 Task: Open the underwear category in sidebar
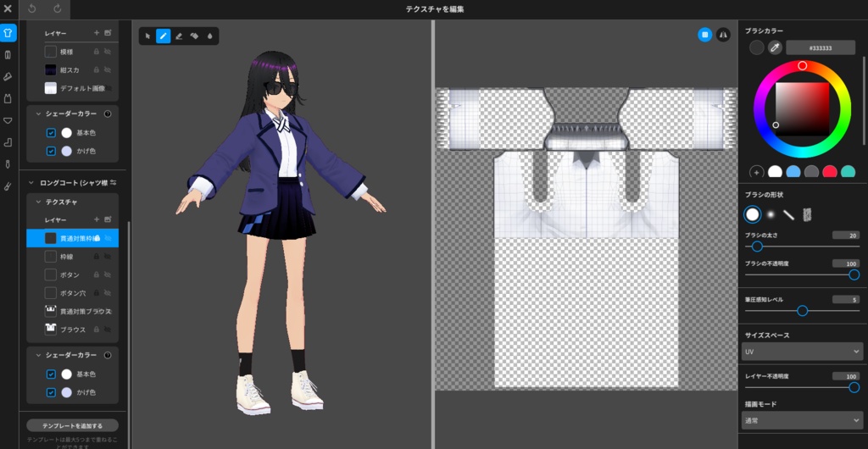(8, 120)
